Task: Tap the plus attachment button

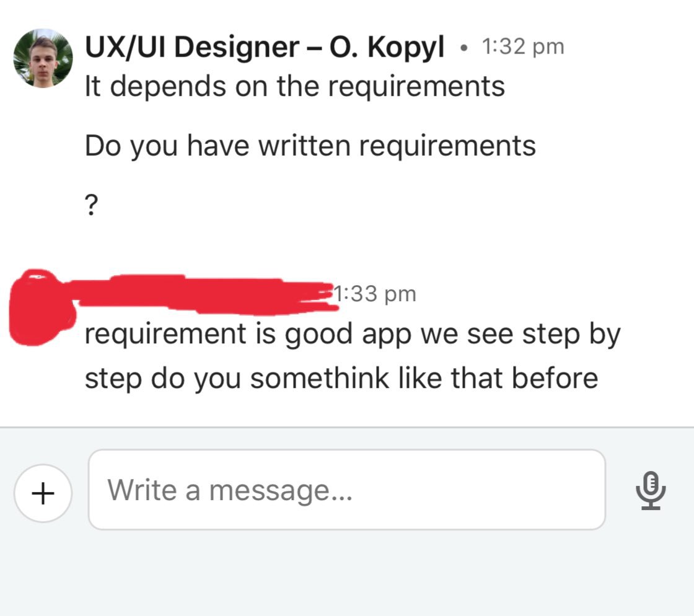Action: click(43, 493)
